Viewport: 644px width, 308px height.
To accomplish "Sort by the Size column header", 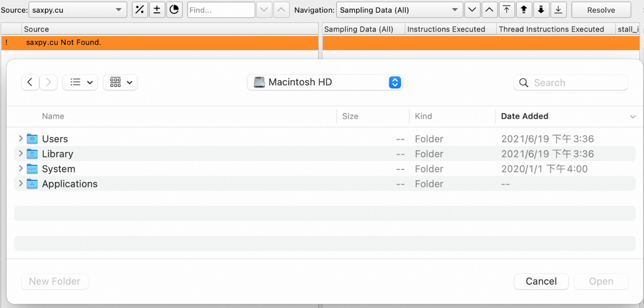I will tap(350, 116).
